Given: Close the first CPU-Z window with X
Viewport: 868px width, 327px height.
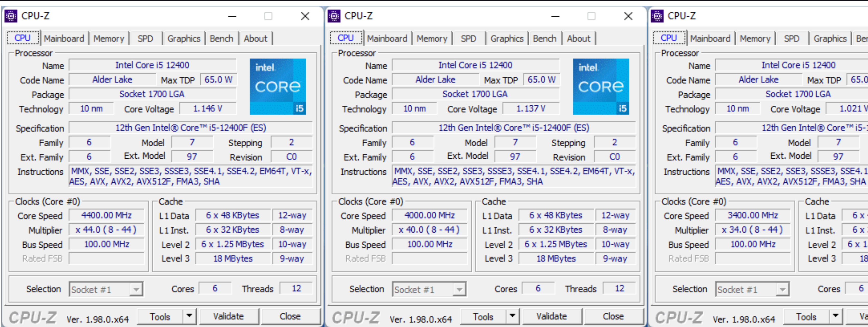Looking at the screenshot, I should pyautogui.click(x=305, y=16).
